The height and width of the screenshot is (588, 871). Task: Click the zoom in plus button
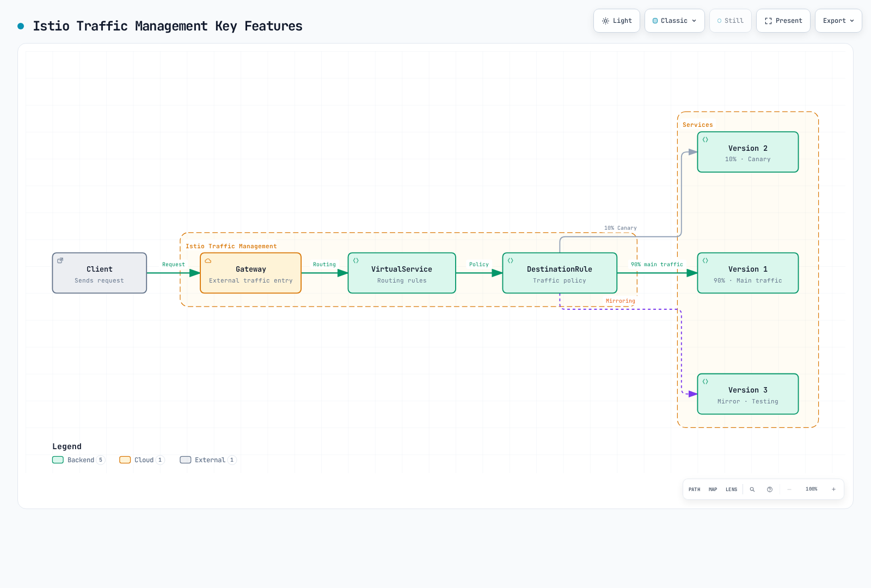tap(833, 489)
